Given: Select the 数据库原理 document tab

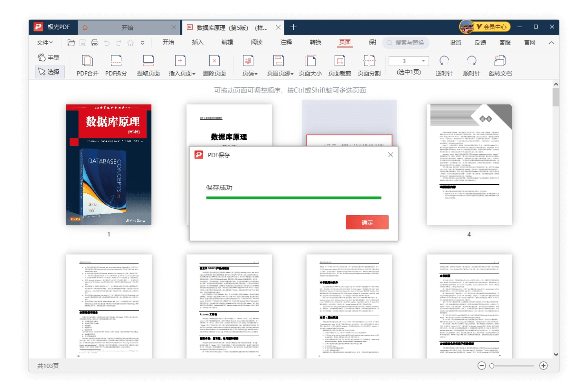Looking at the screenshot, I should pos(232,28).
